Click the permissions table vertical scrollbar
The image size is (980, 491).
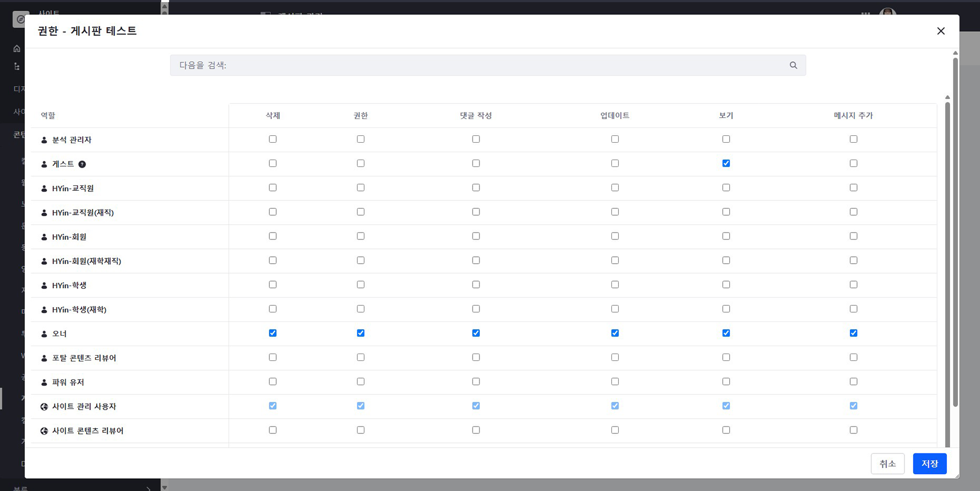947,264
